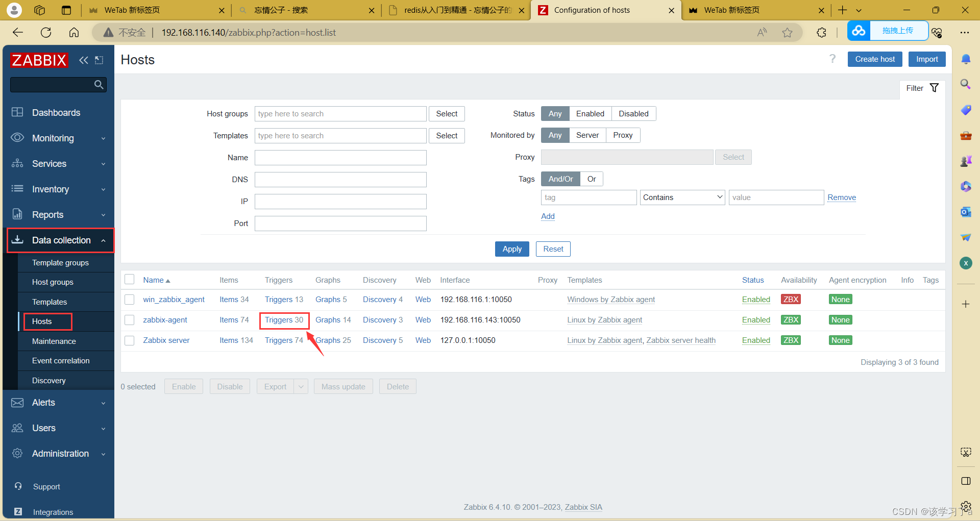The image size is (980, 521).
Task: Select the zabbix-agent row checkbox
Action: pyautogui.click(x=130, y=320)
